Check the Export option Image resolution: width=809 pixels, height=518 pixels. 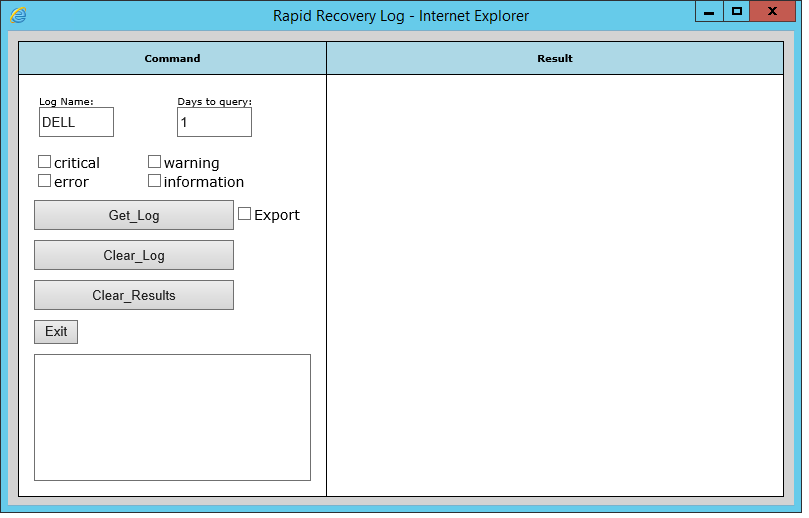point(245,214)
